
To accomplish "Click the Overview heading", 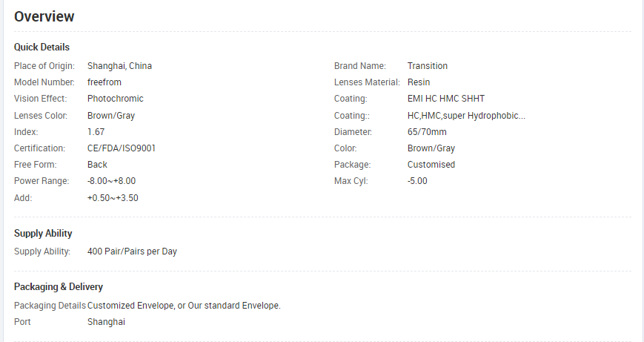I will pos(44,16).
